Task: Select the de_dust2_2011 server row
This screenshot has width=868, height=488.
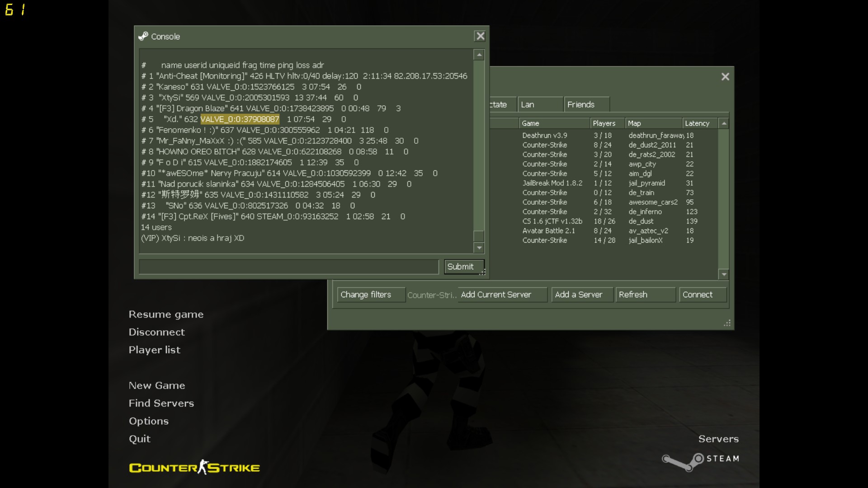Action: [604, 145]
